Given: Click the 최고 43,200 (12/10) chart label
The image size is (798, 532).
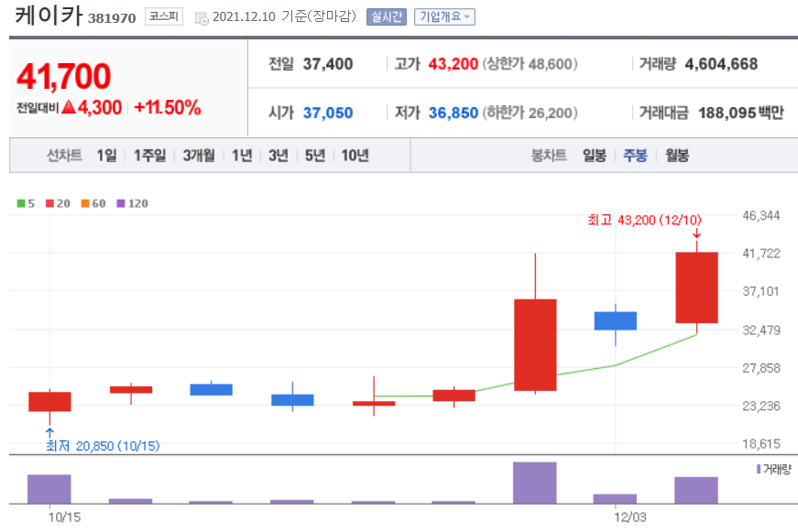Looking at the screenshot, I should coord(644,220).
